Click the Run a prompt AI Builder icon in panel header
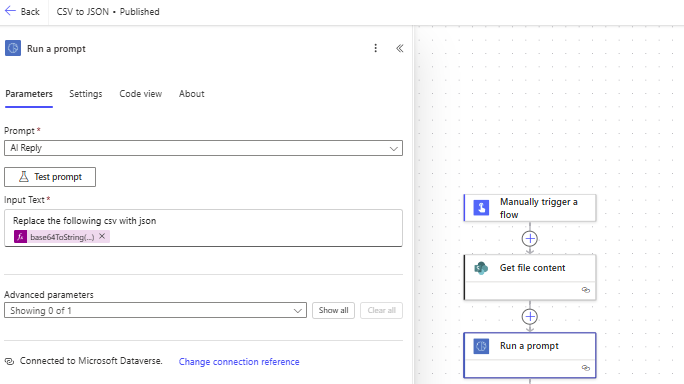This screenshot has width=684, height=384. (13, 48)
